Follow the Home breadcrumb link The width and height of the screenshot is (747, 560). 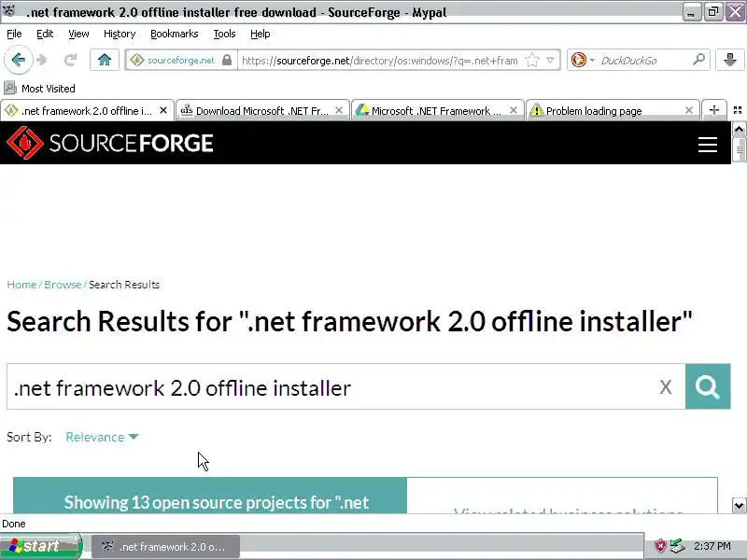(x=21, y=285)
